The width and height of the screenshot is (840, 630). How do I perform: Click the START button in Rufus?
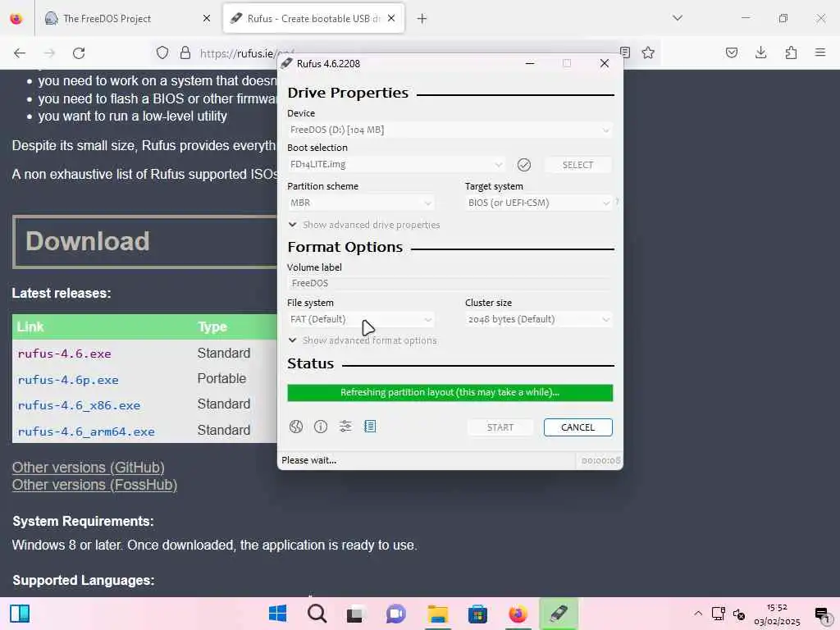[x=500, y=427]
